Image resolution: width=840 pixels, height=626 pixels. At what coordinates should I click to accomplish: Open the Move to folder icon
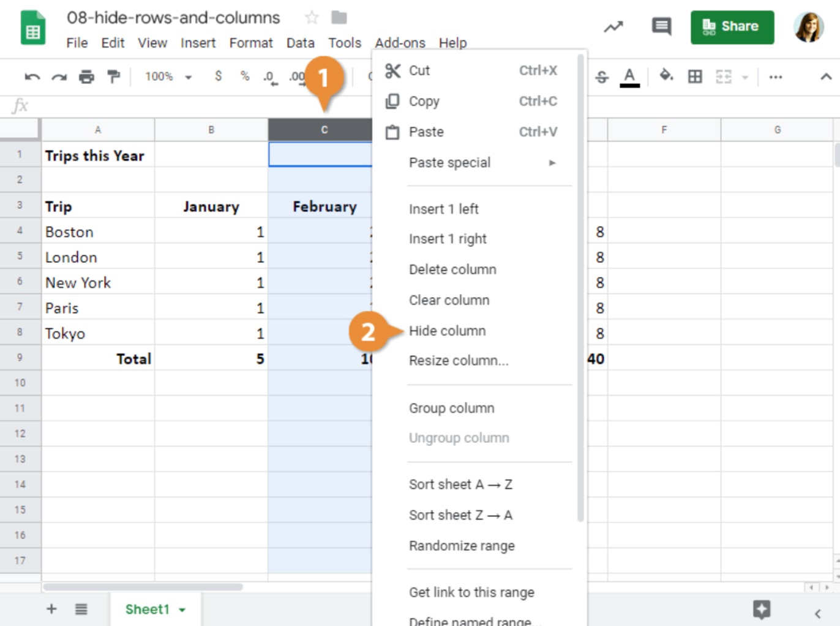coord(339,17)
